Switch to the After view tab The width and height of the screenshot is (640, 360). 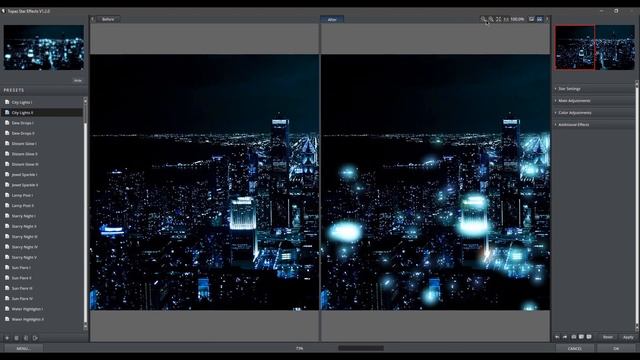(x=332, y=19)
